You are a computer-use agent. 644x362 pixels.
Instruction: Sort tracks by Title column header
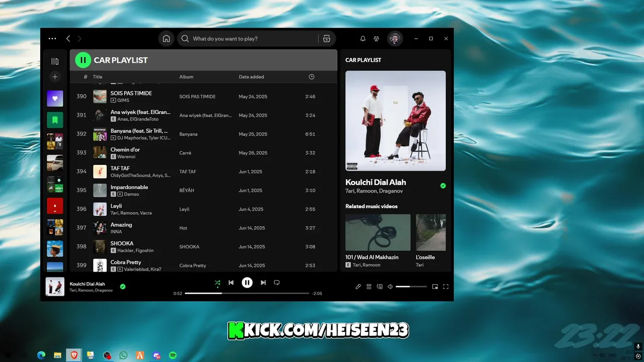(x=98, y=77)
